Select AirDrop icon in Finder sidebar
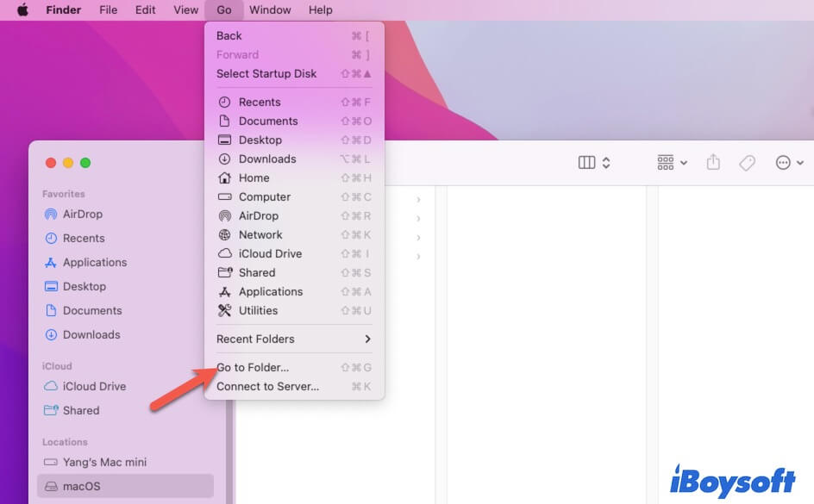 pos(50,215)
